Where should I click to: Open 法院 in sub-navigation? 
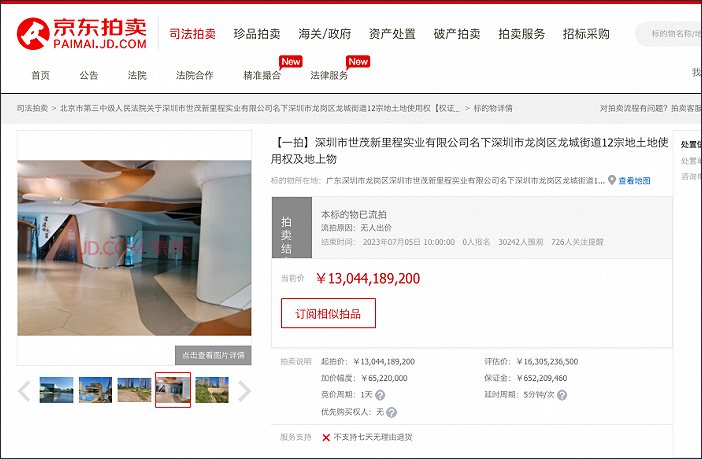[137, 75]
